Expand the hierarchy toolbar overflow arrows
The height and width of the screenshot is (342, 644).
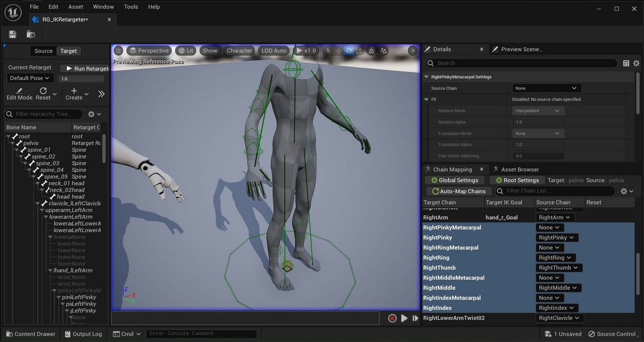pos(101,94)
